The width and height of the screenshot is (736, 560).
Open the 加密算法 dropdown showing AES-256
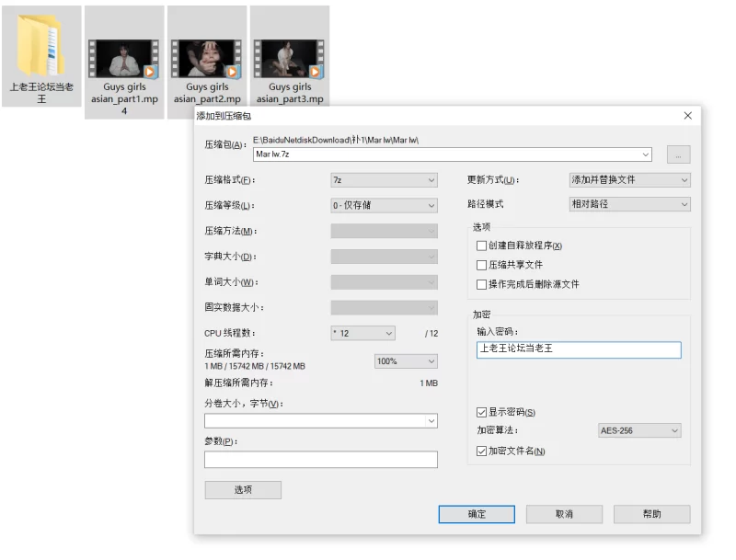tap(639, 430)
